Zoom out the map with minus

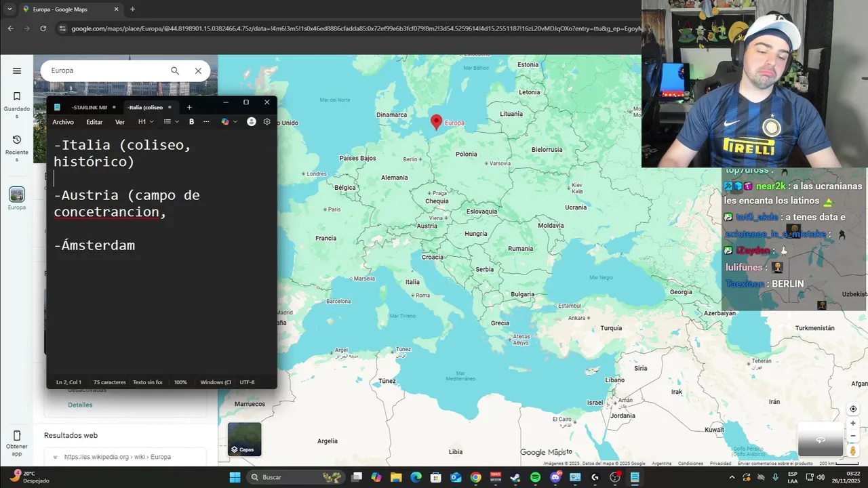click(853, 436)
